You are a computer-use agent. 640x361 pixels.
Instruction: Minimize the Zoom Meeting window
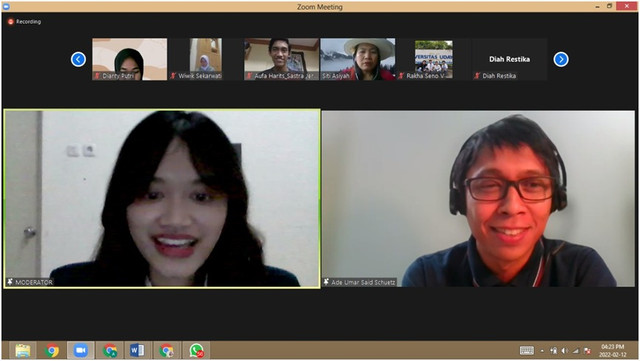(x=597, y=6)
